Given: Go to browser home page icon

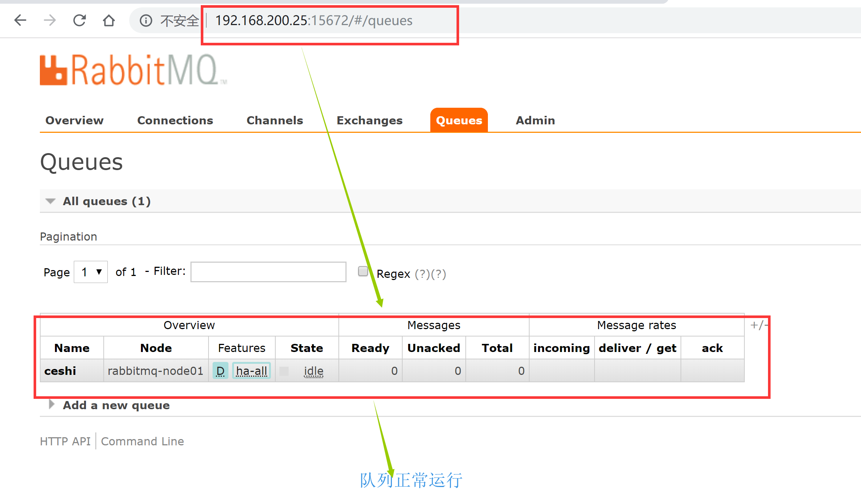Looking at the screenshot, I should pos(109,20).
